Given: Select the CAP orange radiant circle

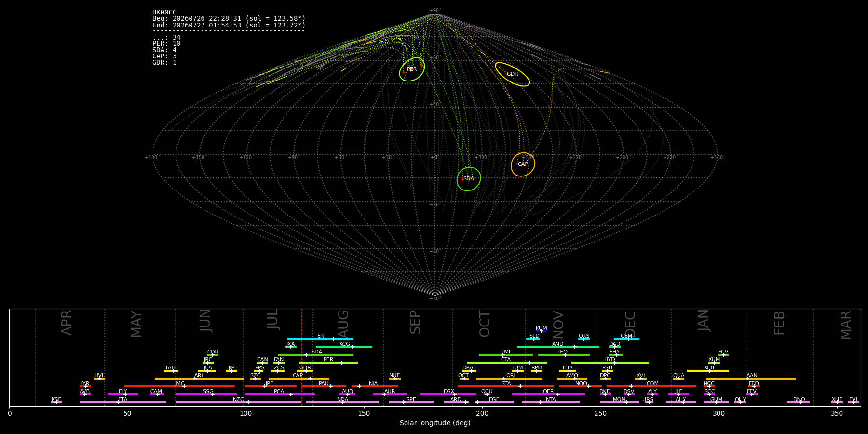Looking at the screenshot, I should tap(523, 164).
